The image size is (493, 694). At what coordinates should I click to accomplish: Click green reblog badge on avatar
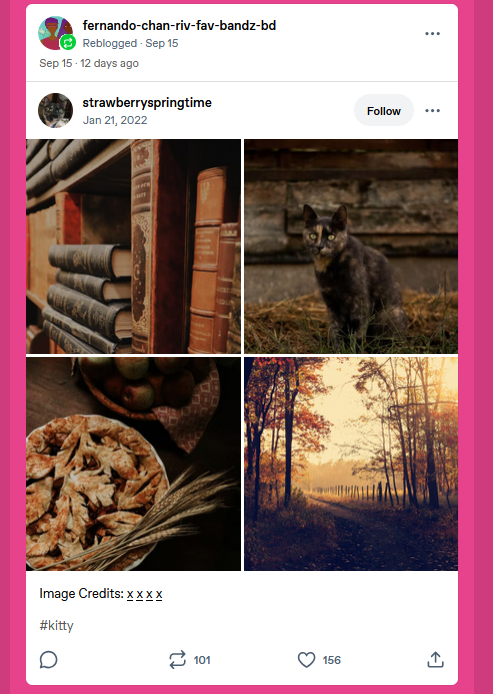(68, 43)
